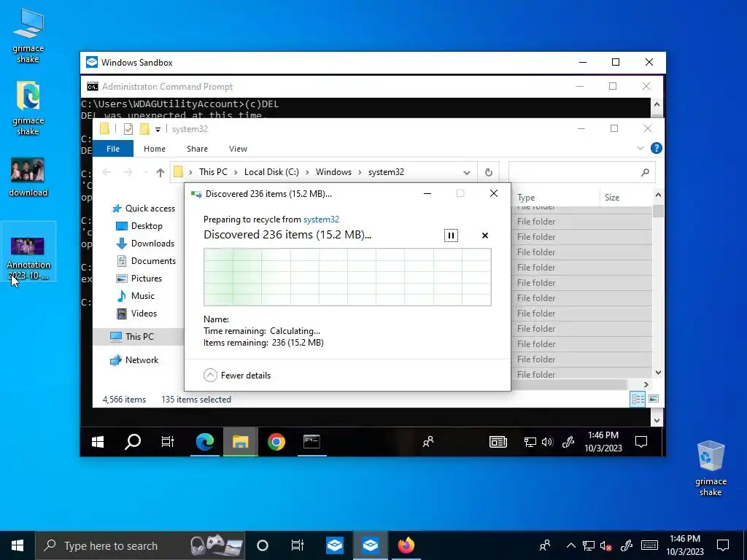Open the address bar history dropdown
Screen dimensions: 747x560
[x=467, y=172]
